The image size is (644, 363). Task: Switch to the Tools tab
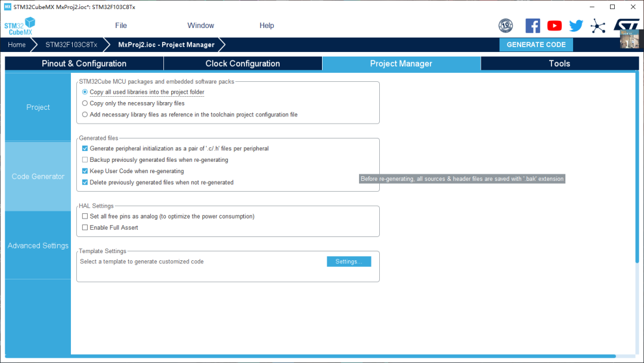pos(559,63)
